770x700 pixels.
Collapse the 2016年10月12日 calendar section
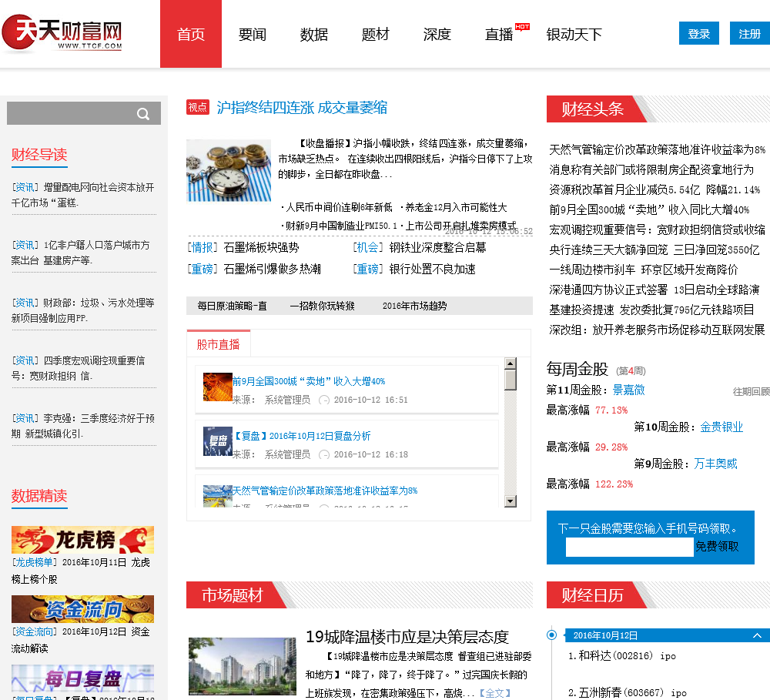[757, 635]
